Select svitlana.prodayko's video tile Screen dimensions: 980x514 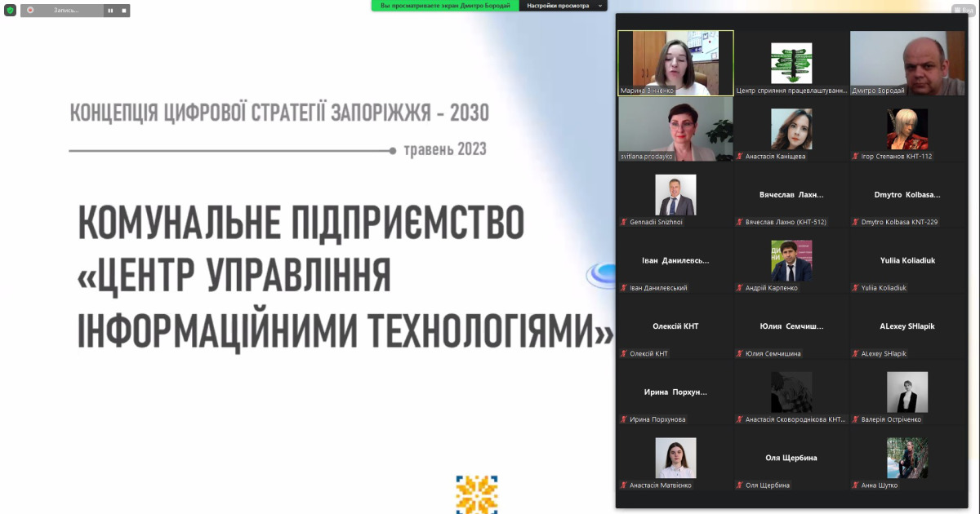pyautogui.click(x=675, y=130)
